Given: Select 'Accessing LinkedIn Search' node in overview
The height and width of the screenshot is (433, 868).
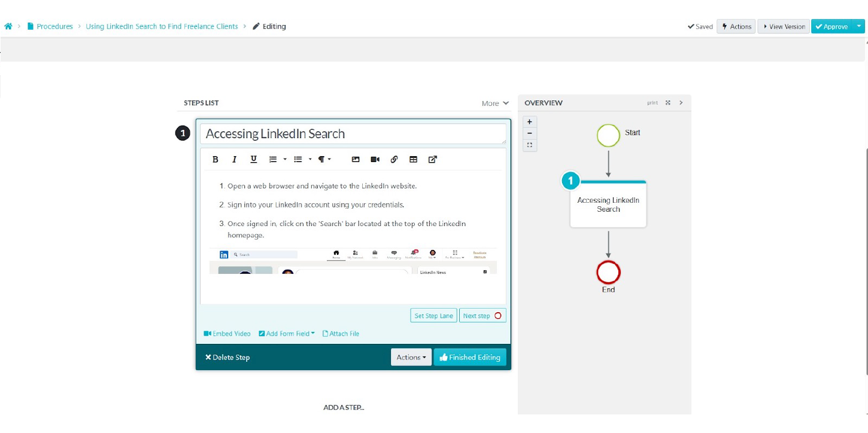Looking at the screenshot, I should point(608,204).
